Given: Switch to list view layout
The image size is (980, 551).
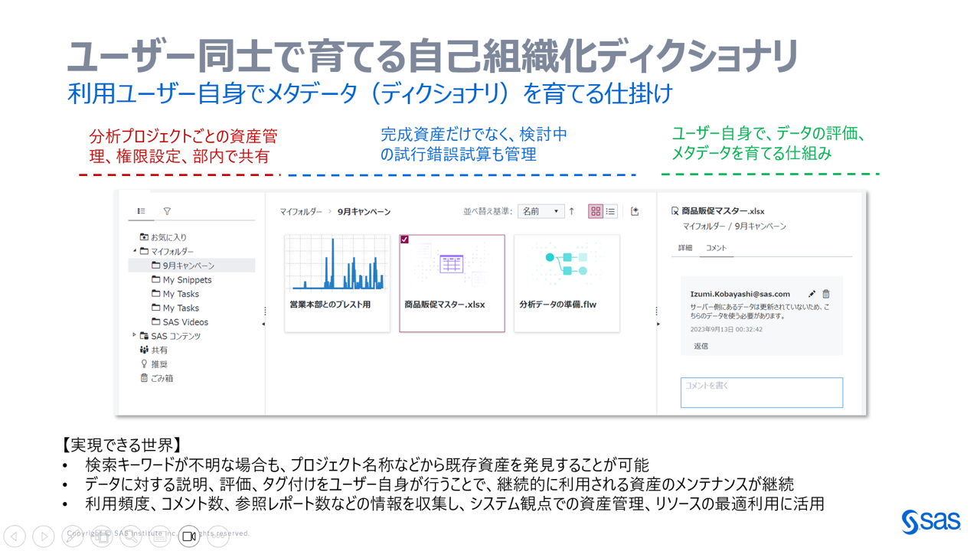Looking at the screenshot, I should pyautogui.click(x=610, y=211).
